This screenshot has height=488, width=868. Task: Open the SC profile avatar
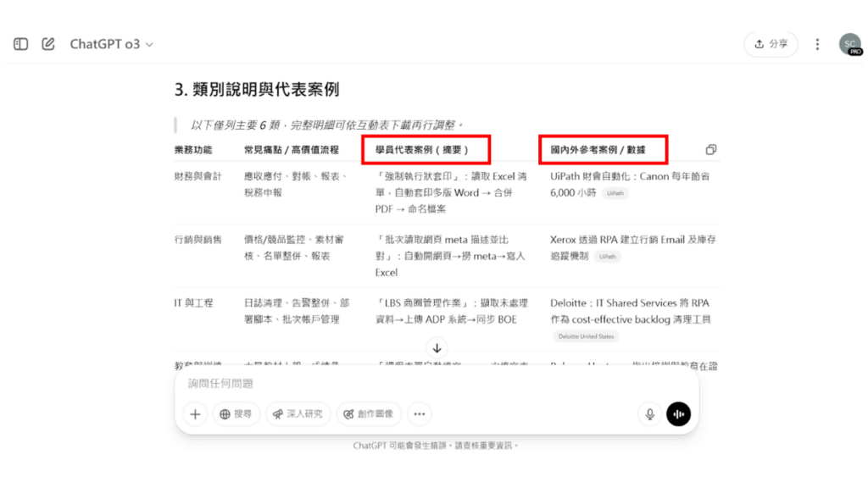(850, 44)
